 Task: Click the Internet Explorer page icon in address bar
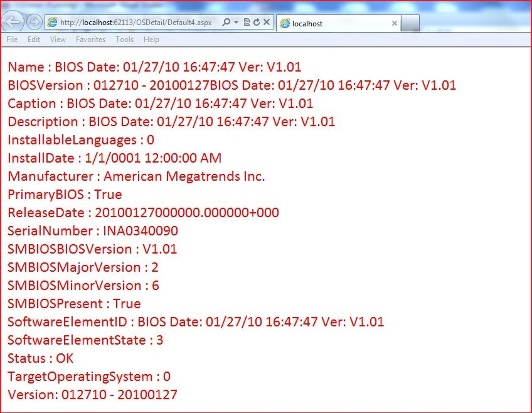(x=52, y=23)
